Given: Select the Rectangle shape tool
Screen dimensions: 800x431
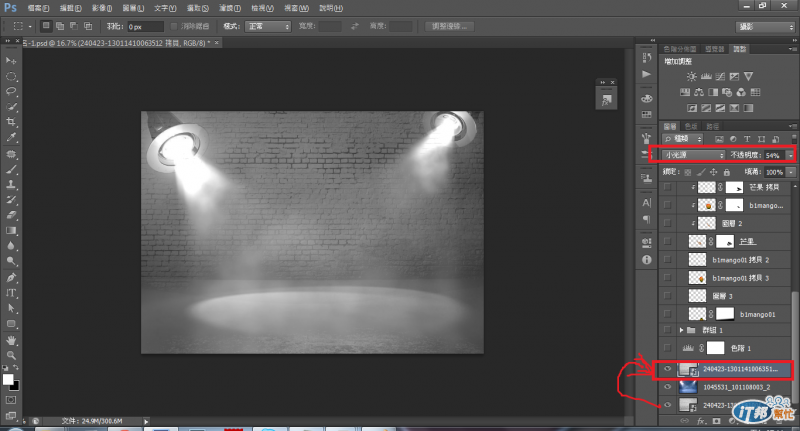Looking at the screenshot, I should [11, 324].
